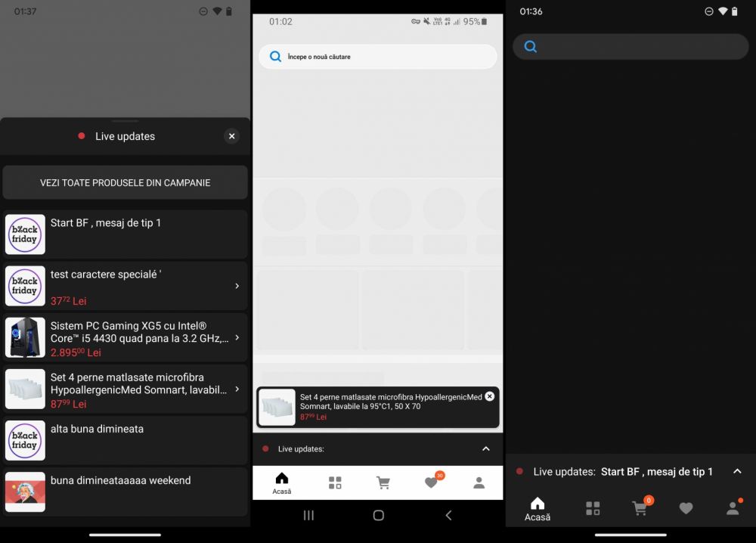Select Acasă tab in dark navigation bar

(x=538, y=508)
